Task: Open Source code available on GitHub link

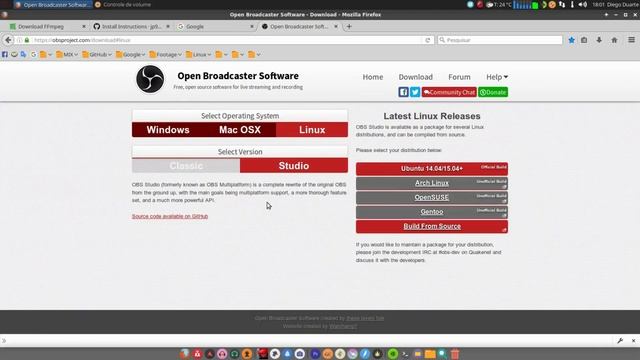Action: click(x=170, y=216)
